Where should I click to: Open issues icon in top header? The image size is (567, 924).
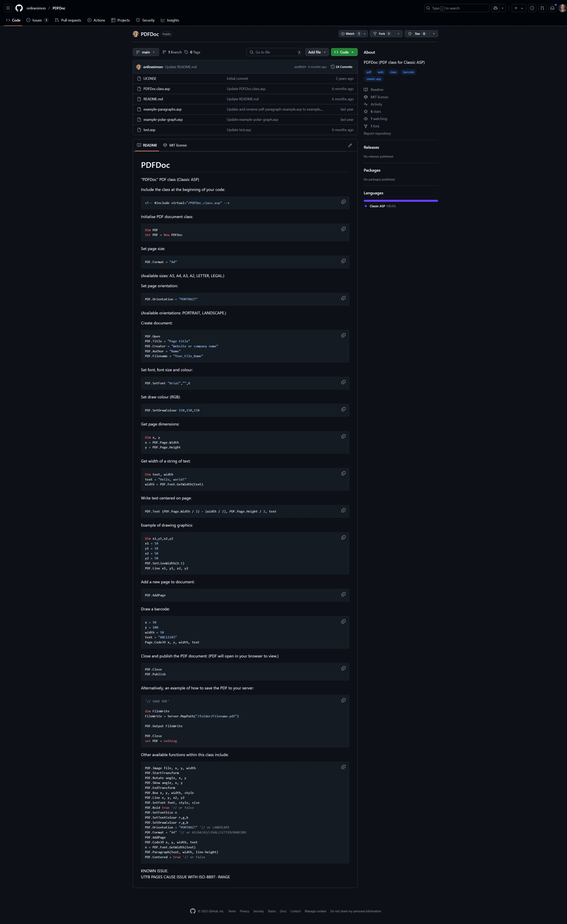pos(532,8)
